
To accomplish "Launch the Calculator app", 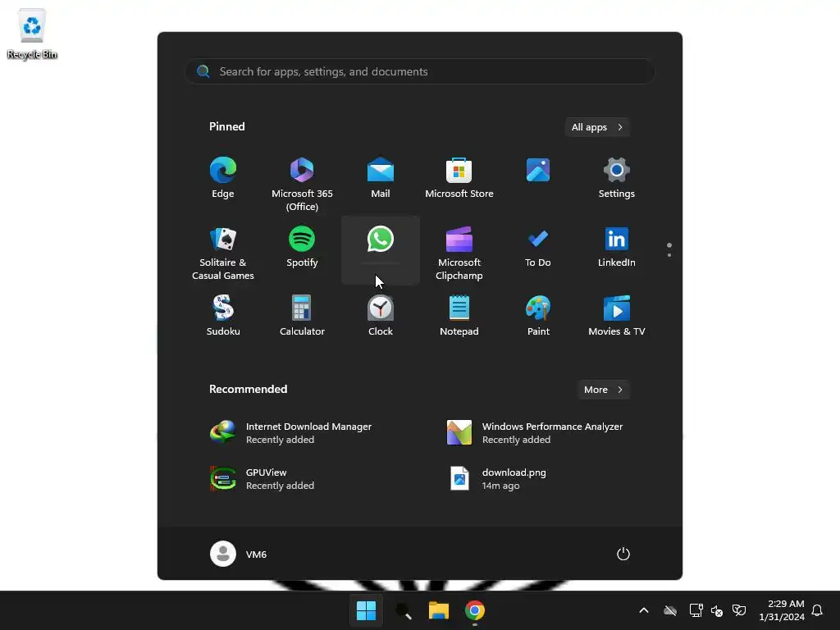I will 302,316.
